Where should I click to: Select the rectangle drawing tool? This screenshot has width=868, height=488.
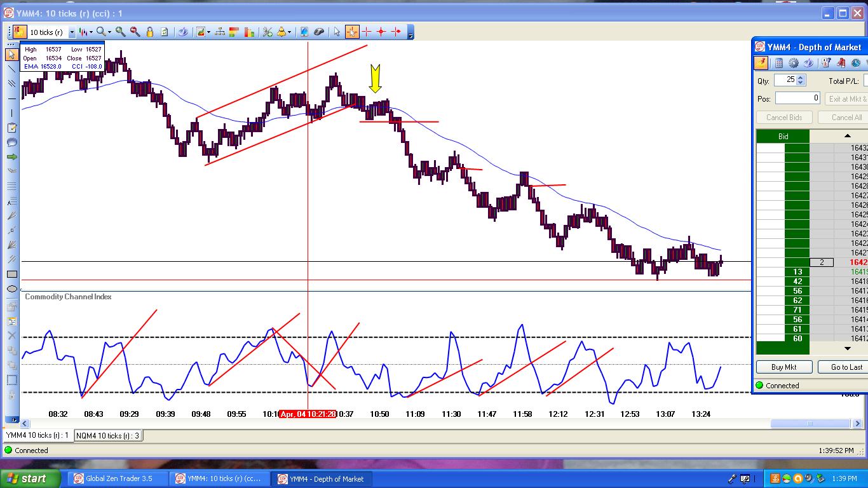pyautogui.click(x=11, y=274)
